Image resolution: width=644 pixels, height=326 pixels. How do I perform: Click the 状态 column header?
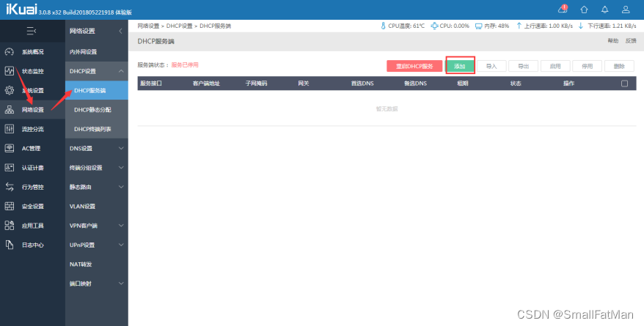(x=516, y=84)
